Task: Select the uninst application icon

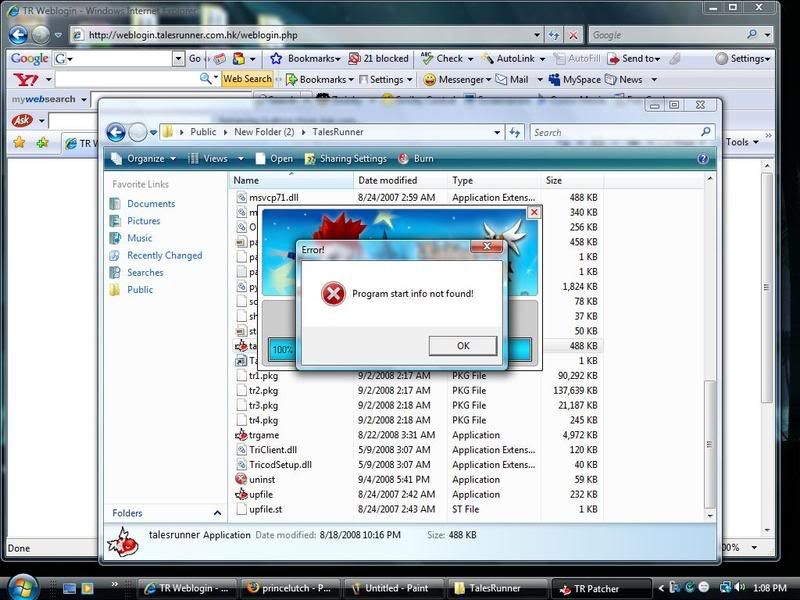Action: [241, 479]
